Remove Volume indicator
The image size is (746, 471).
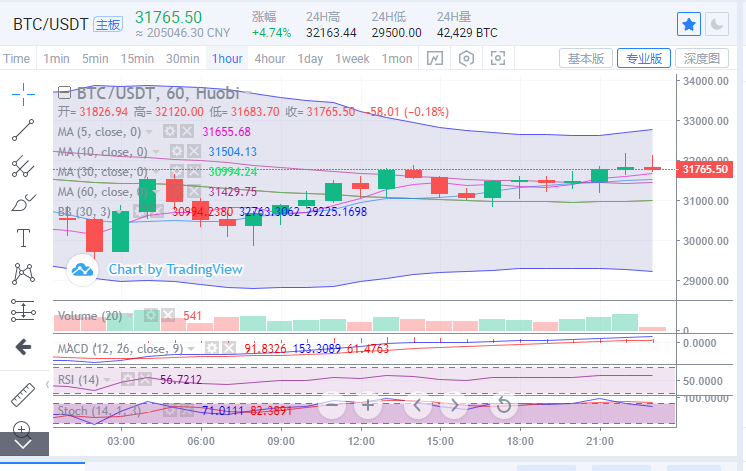(x=167, y=315)
